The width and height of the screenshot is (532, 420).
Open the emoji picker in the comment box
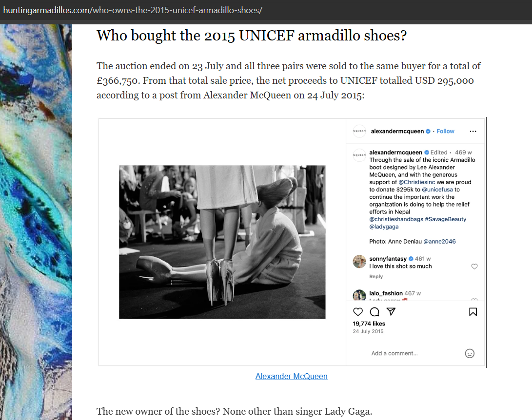click(x=469, y=353)
